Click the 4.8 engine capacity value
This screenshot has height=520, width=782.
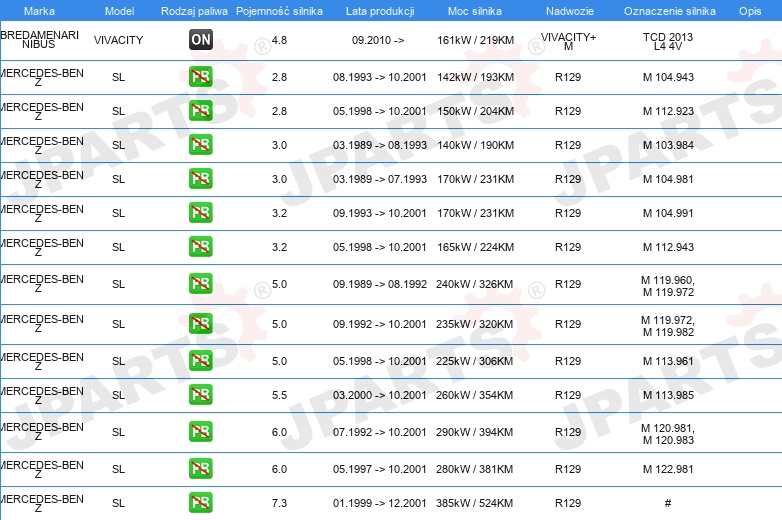tap(279, 40)
